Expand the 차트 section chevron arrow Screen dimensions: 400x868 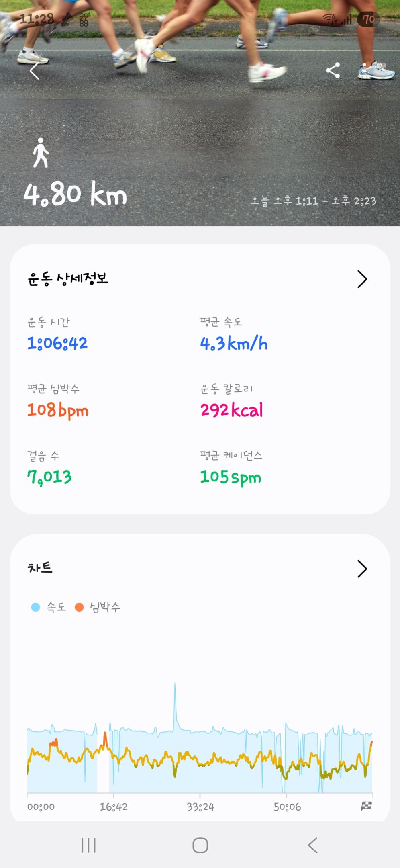click(362, 569)
